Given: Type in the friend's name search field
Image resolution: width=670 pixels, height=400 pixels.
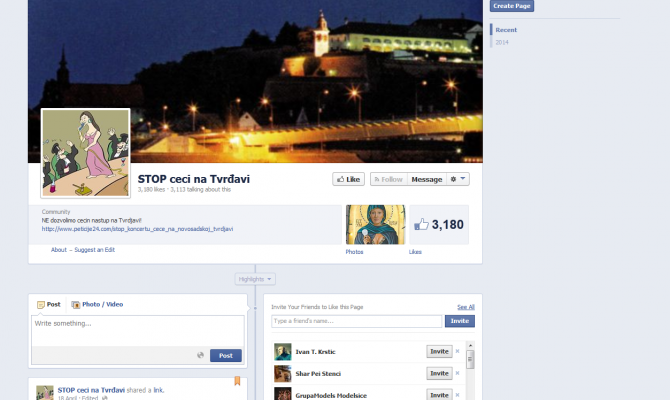Looking at the screenshot, I should pyautogui.click(x=356, y=321).
